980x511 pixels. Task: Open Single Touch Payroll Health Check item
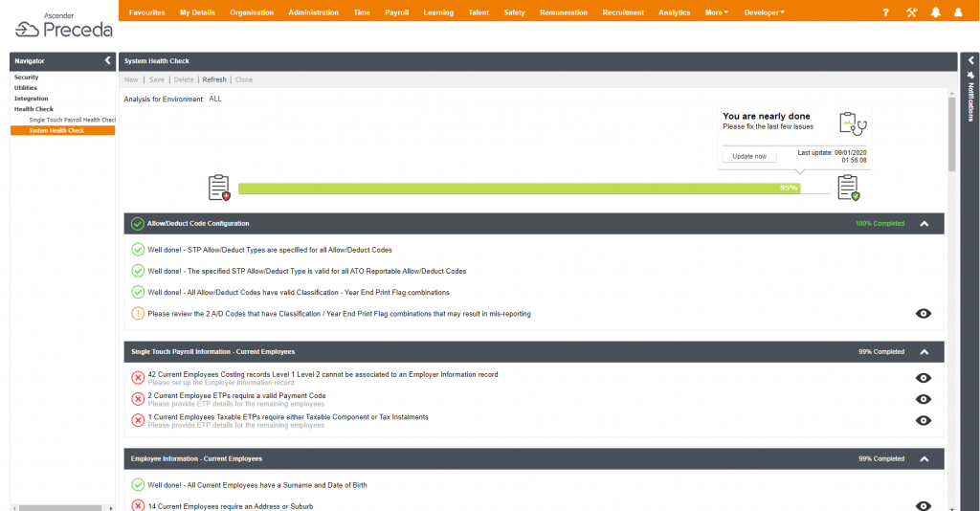click(x=72, y=120)
